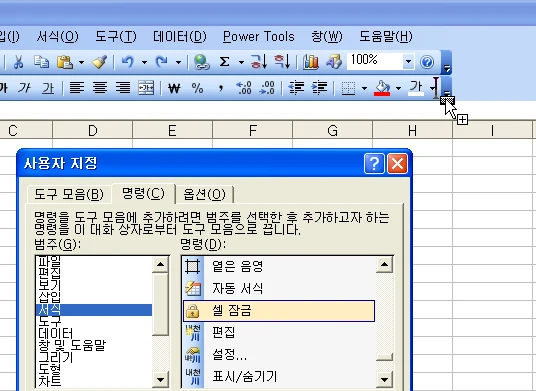The height and width of the screenshot is (391, 536).
Task: Click the Insert Hyperlink globe icon
Action: coord(202,62)
